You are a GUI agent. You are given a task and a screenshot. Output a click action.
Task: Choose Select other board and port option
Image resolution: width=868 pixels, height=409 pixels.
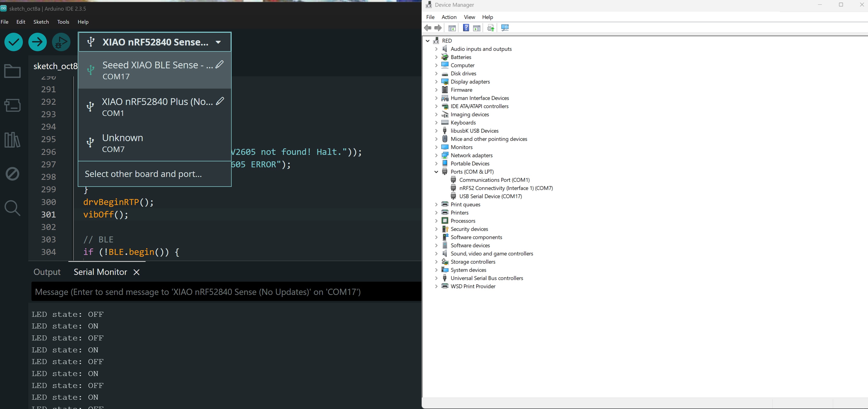[143, 174]
